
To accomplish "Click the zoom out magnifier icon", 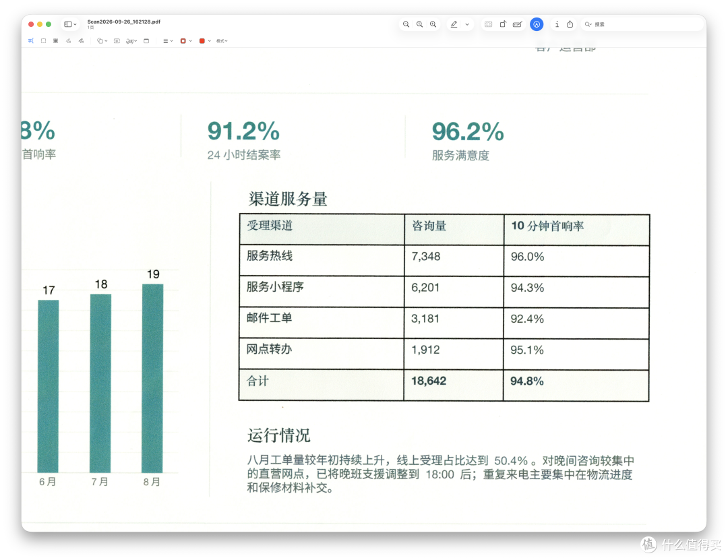I will coord(406,24).
